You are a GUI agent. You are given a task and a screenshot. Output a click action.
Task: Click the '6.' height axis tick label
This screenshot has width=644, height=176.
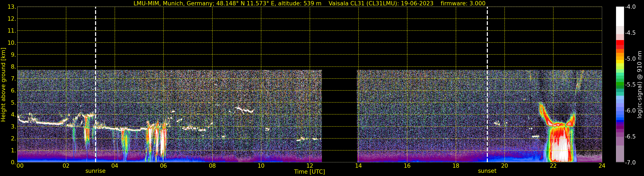13,91
